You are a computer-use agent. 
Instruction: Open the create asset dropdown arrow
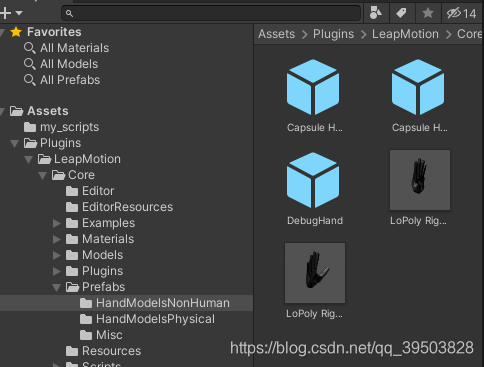coord(19,13)
